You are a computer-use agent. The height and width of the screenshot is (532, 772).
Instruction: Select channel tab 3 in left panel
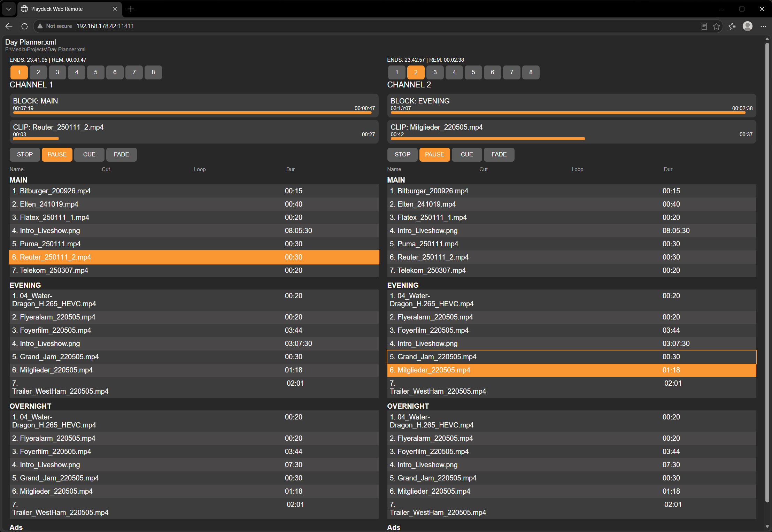coord(57,72)
